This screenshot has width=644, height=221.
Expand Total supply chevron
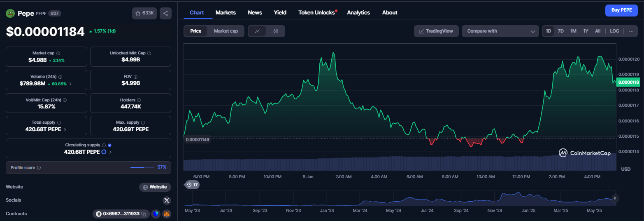(65, 129)
